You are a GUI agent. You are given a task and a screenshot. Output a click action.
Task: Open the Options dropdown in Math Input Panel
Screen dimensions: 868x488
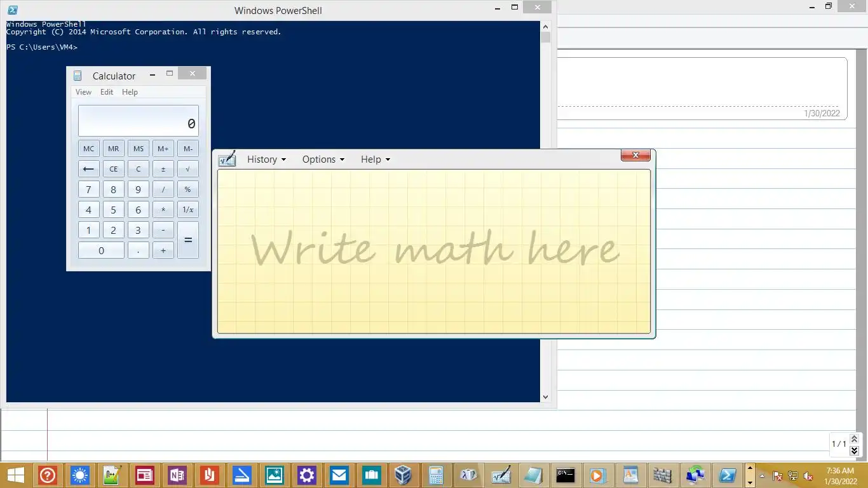pos(323,159)
